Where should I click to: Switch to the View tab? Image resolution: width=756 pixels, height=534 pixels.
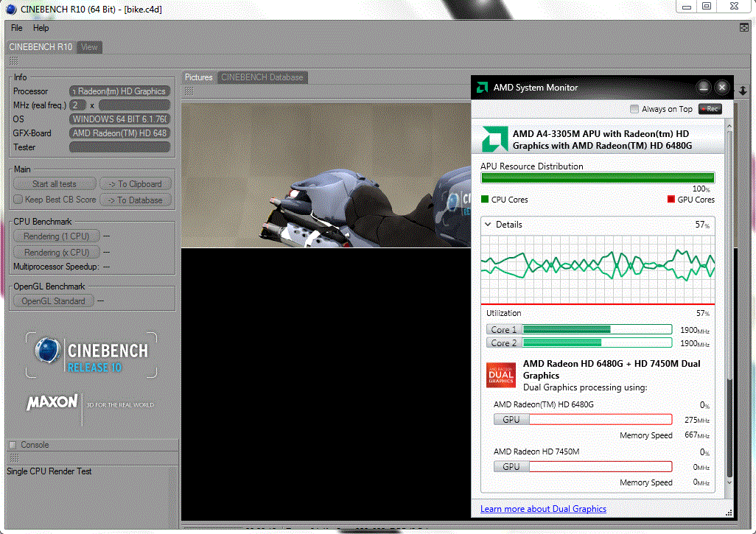tap(89, 46)
